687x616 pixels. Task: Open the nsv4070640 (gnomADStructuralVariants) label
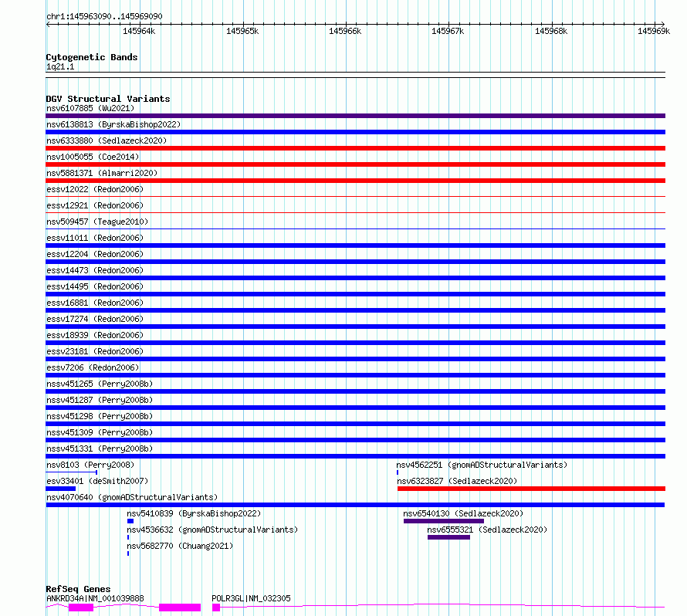coord(132,497)
